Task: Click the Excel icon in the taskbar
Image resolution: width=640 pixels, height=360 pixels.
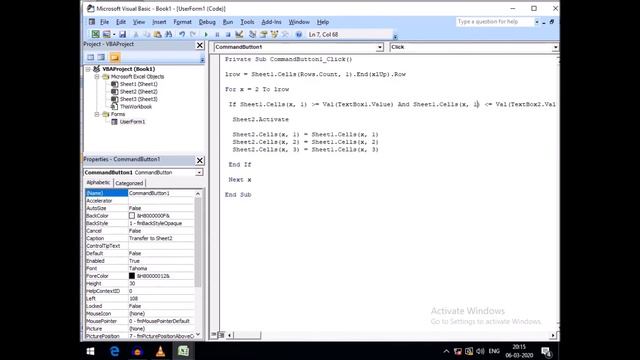Action: (x=183, y=351)
